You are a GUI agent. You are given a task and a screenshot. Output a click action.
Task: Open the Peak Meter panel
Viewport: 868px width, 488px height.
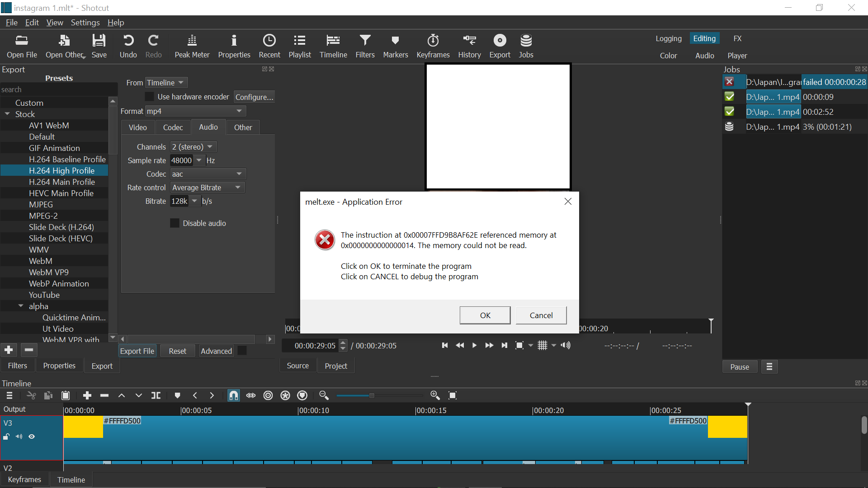192,46
